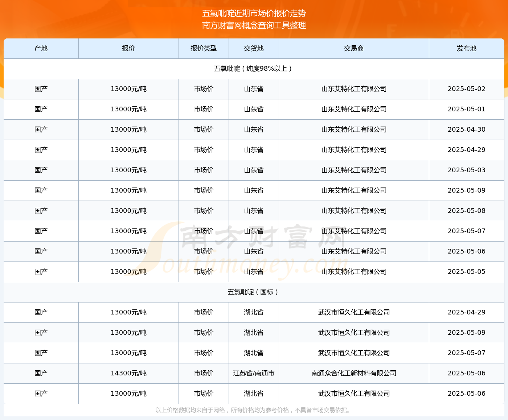Click 国产 in the 14300元/吨 row
Image resolution: width=508 pixels, height=420 pixels.
click(x=41, y=373)
